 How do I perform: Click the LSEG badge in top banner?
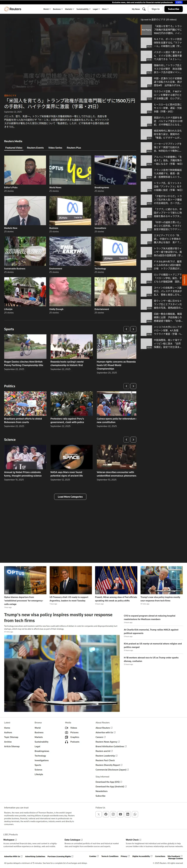tap(179, 2)
